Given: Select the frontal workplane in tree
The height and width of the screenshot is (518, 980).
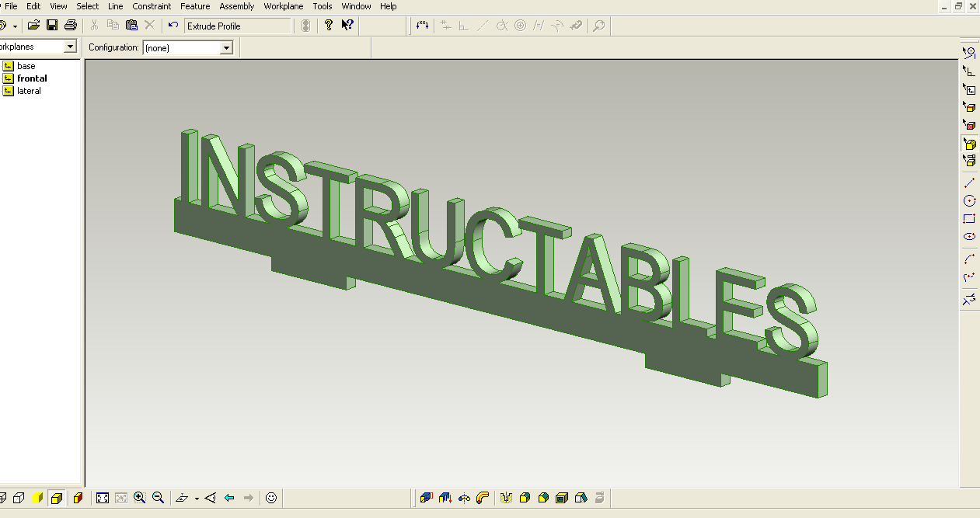Looking at the screenshot, I should point(32,78).
